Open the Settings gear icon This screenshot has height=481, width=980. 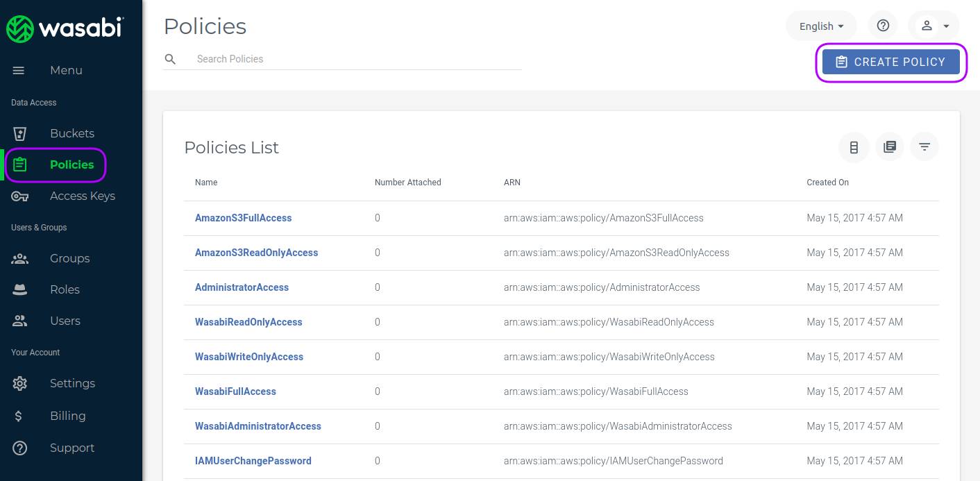point(20,383)
